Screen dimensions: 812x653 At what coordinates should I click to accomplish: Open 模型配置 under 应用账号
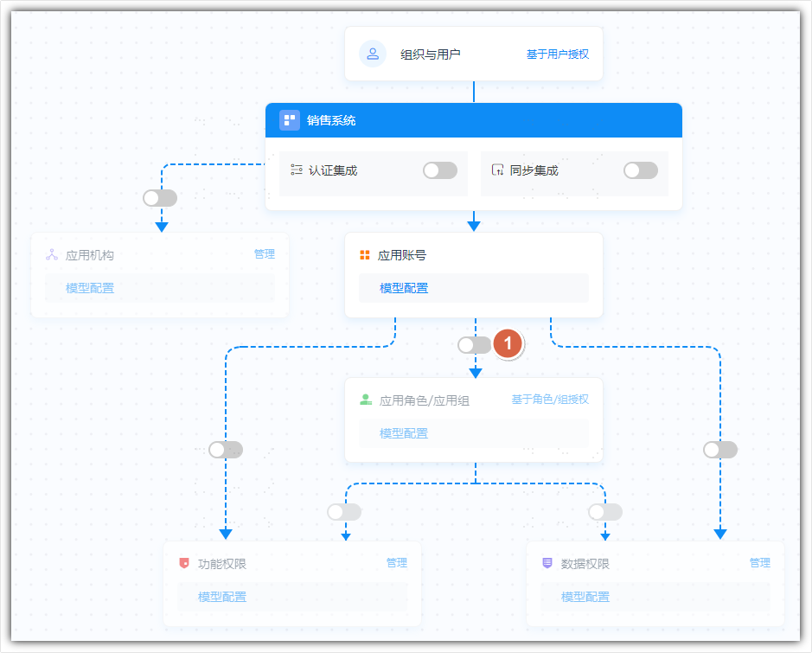pyautogui.click(x=404, y=288)
